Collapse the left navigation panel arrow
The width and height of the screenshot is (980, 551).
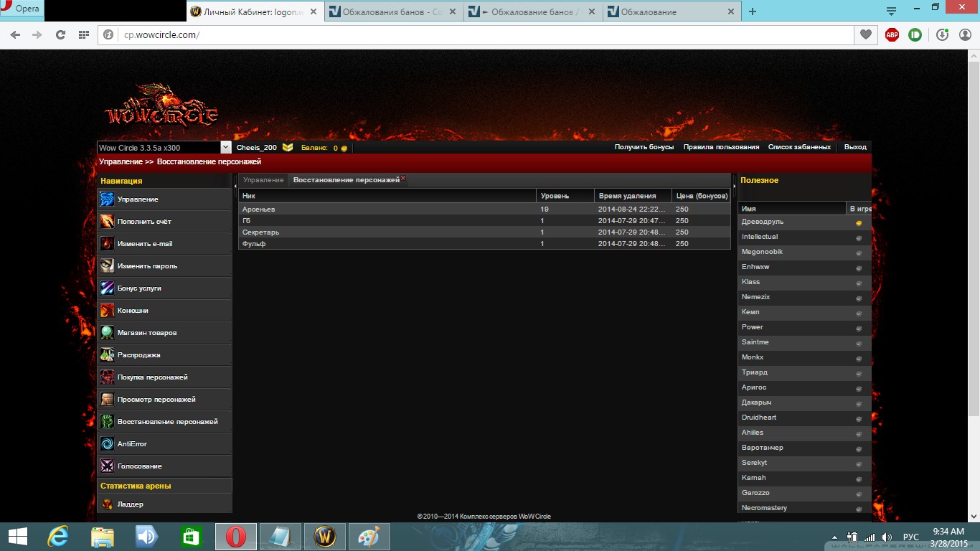pyautogui.click(x=235, y=186)
